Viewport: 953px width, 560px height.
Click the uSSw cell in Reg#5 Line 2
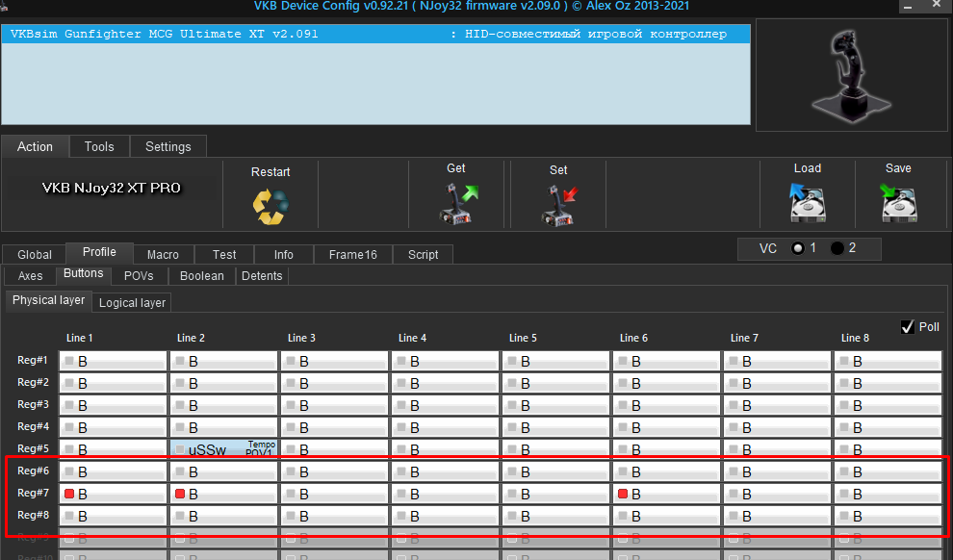pyautogui.click(x=223, y=448)
